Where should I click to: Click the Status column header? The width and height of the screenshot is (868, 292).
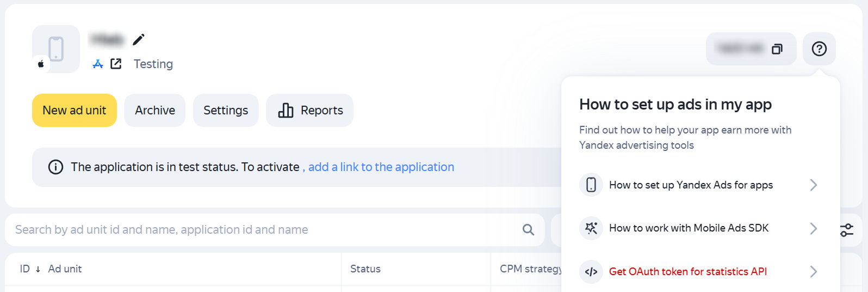click(365, 269)
